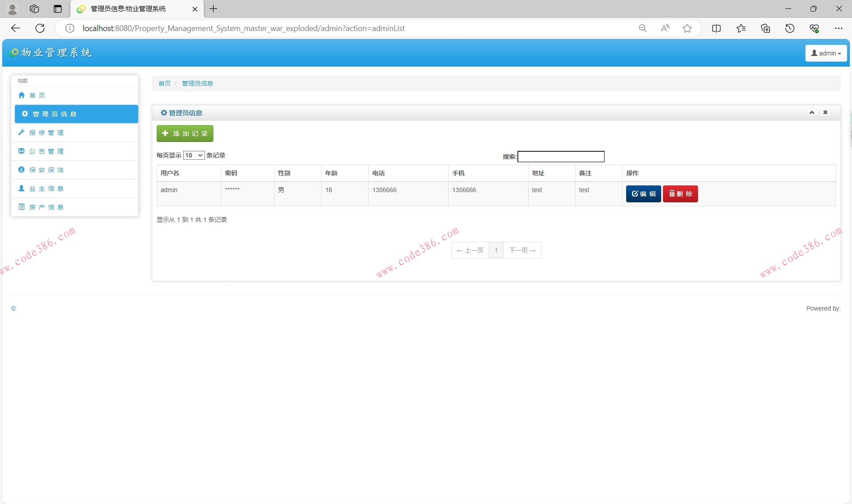Edit the admin record with 编辑 button
The width and height of the screenshot is (852, 504).
point(643,194)
